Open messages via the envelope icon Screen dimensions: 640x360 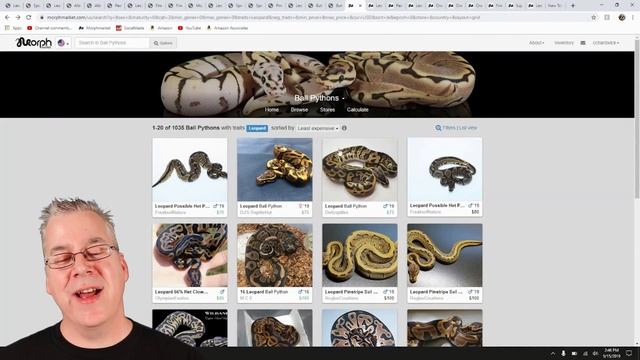583,43
